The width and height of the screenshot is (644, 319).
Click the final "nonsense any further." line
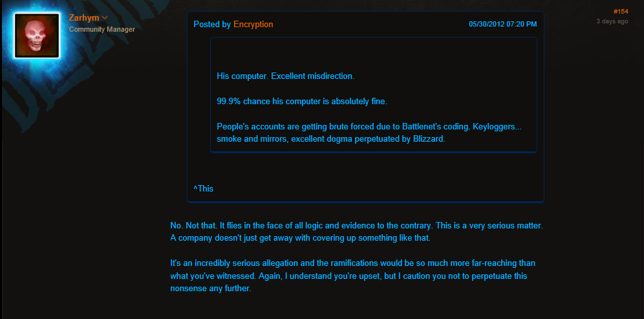[210, 289]
